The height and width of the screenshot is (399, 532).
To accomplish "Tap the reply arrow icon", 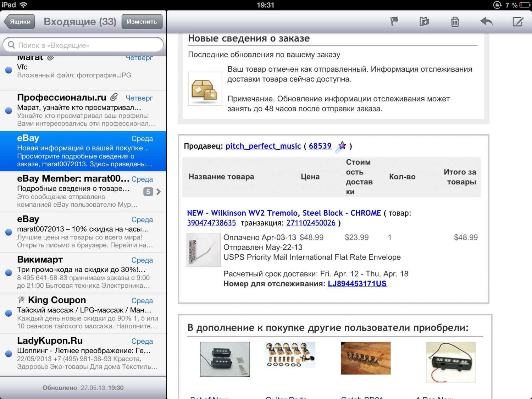I will [486, 21].
